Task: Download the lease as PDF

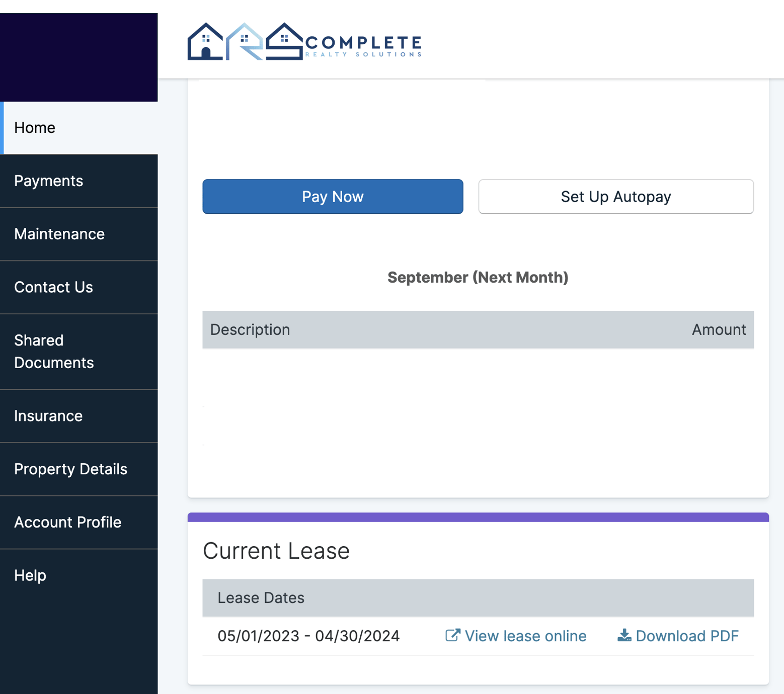Action: click(687, 635)
